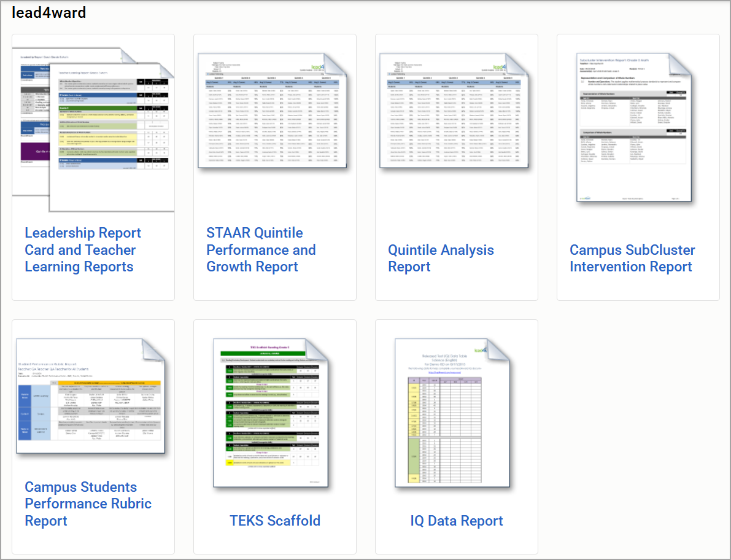The height and width of the screenshot is (560, 731).
Task: Open STAAR Quintile Performance and Growth Report link
Action: click(261, 249)
